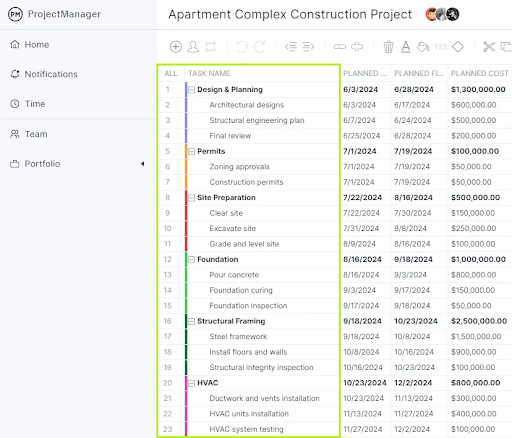
Task: Select the Excavate site task
Action: pos(233,228)
